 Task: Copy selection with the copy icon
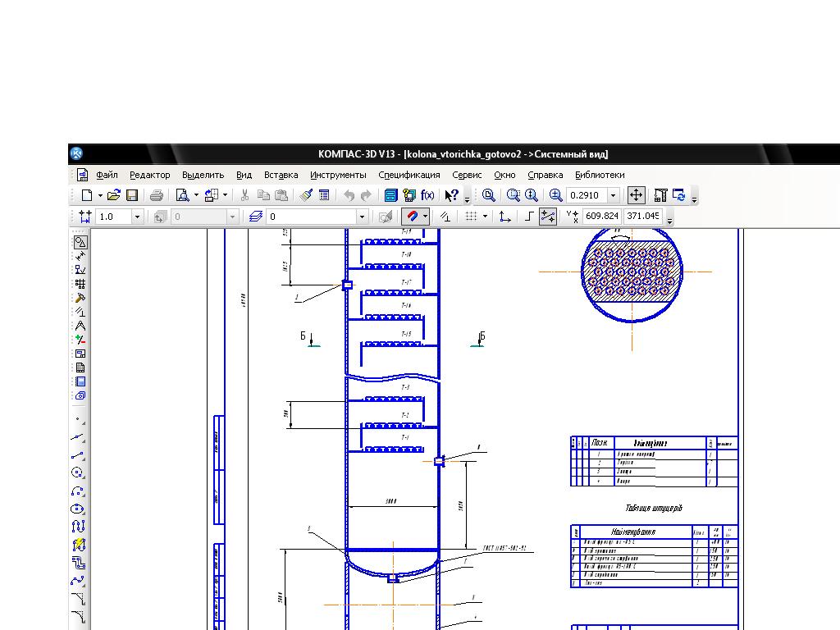[x=263, y=195]
